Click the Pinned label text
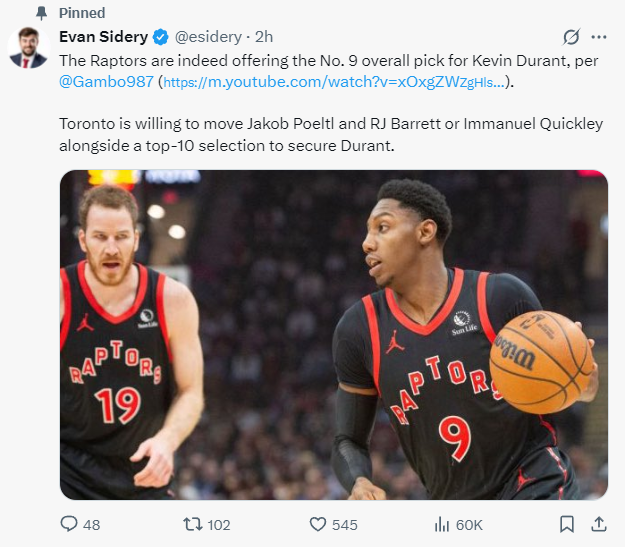The height and width of the screenshot is (547, 625). [82, 14]
